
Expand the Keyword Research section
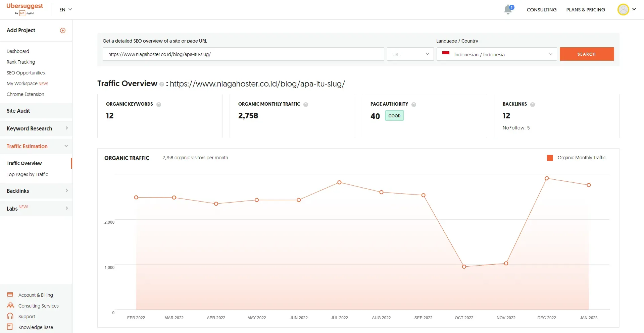coord(36,128)
